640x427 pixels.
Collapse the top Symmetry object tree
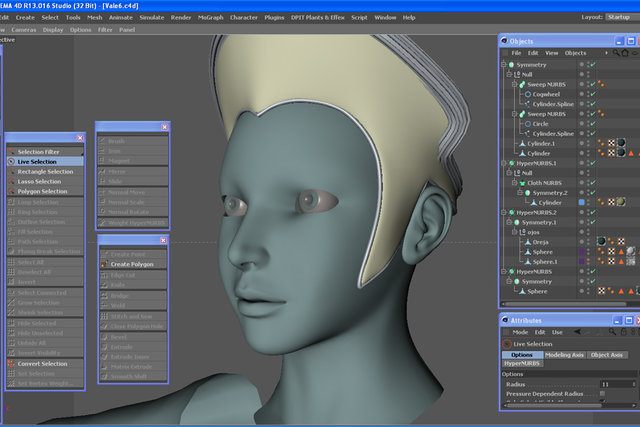click(x=504, y=64)
